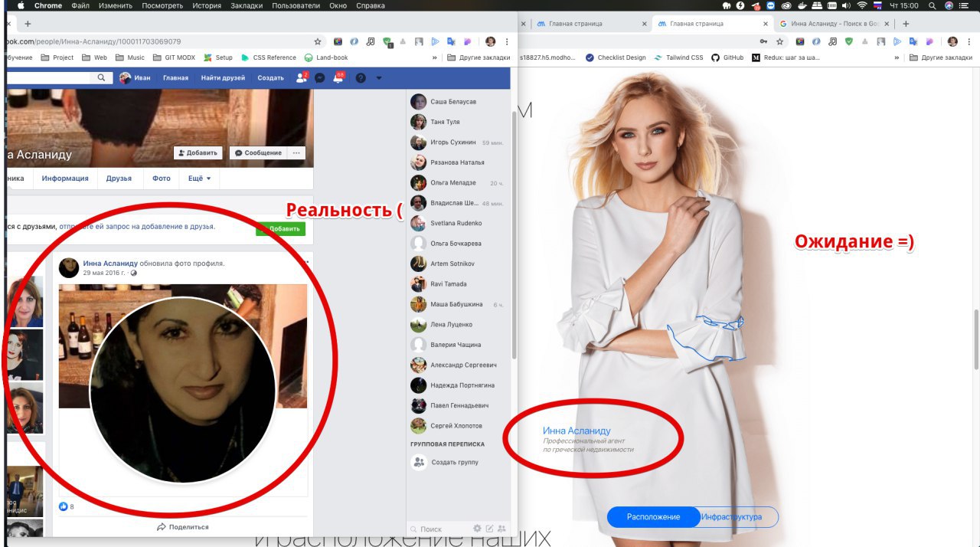Expand the Facebook account dropdown arrow
Viewport: 980px width, 547px height.
pos(379,78)
